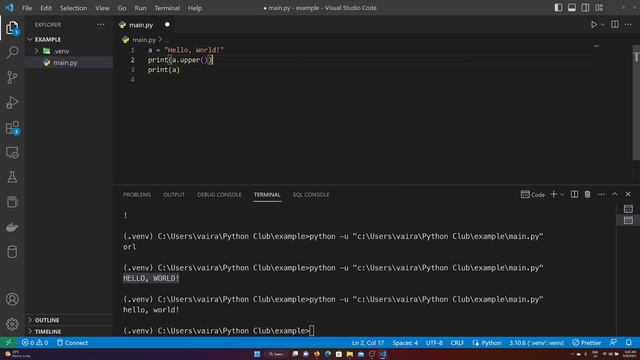Split the editor to the right

click(615, 24)
